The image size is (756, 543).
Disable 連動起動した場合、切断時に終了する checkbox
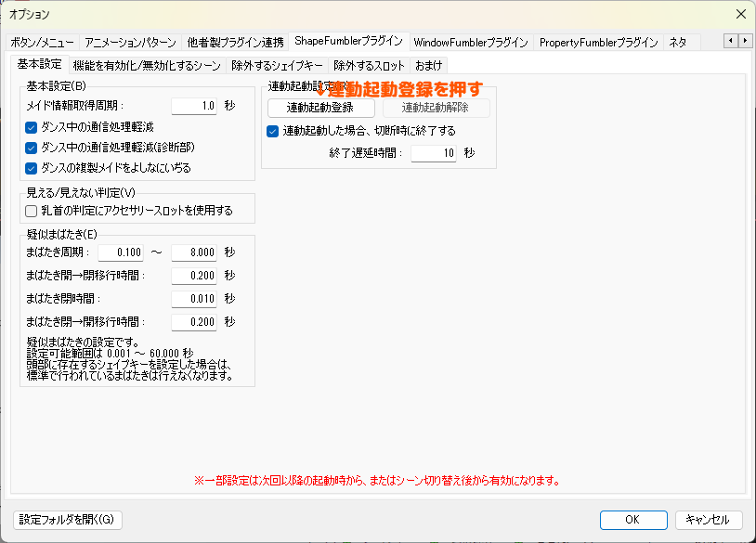273,131
